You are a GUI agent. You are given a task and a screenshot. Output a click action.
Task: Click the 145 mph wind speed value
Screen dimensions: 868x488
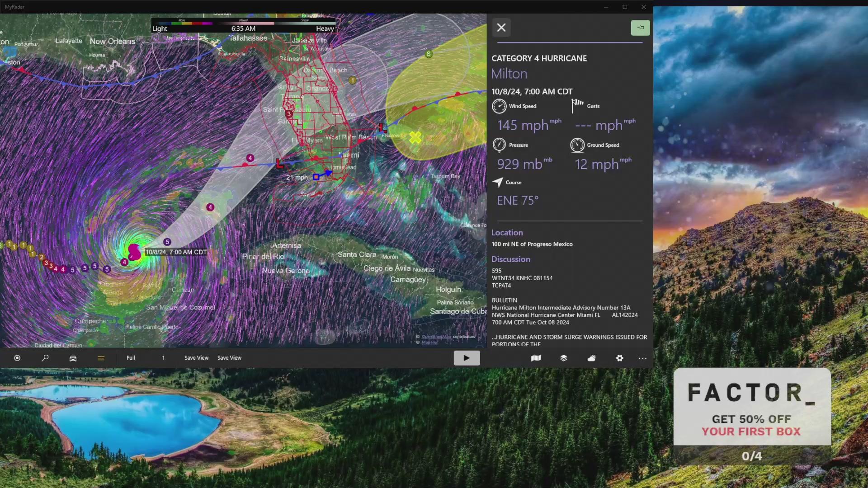[529, 125]
